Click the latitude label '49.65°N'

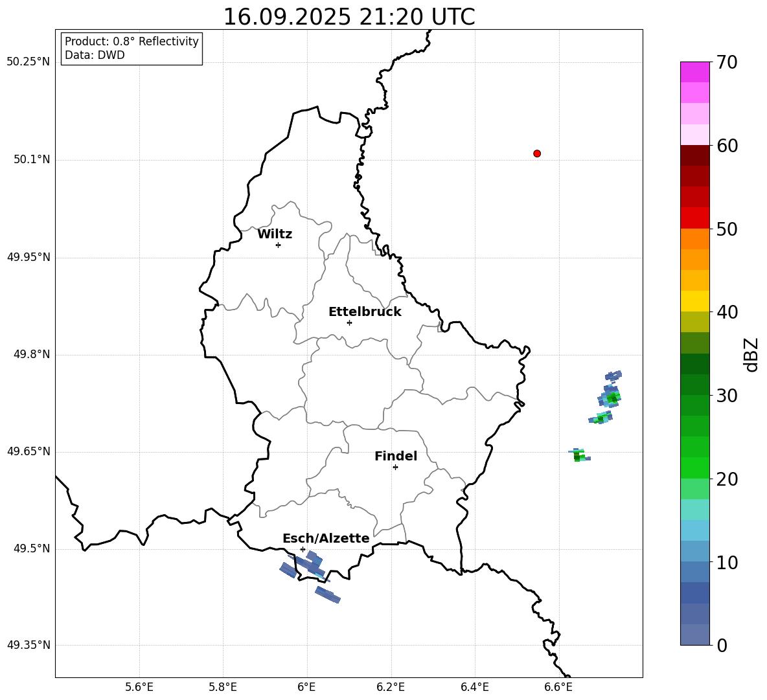pos(29,451)
